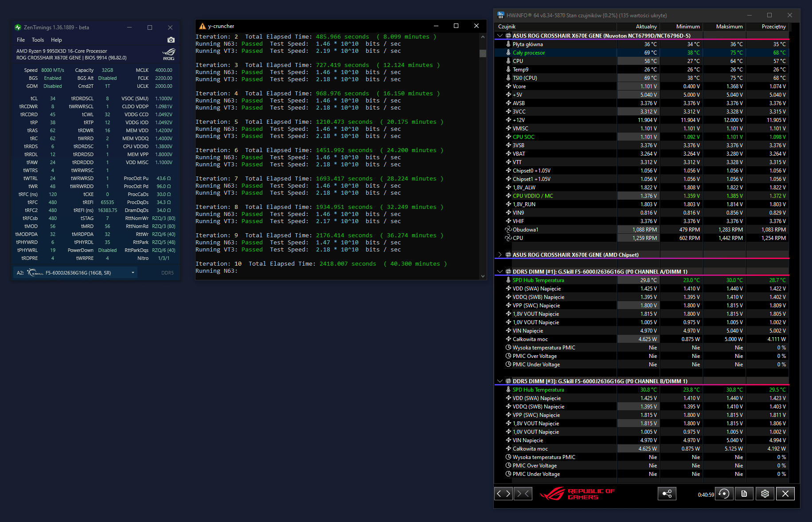
Task: Select Wysoka temperatura PMIC row under DIMM [#3]
Action: [642, 457]
